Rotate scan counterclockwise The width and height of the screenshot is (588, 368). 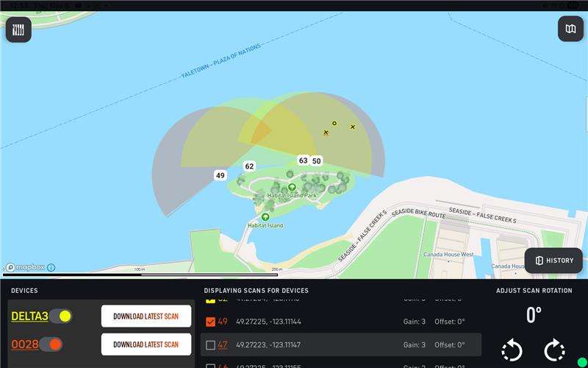click(x=512, y=350)
